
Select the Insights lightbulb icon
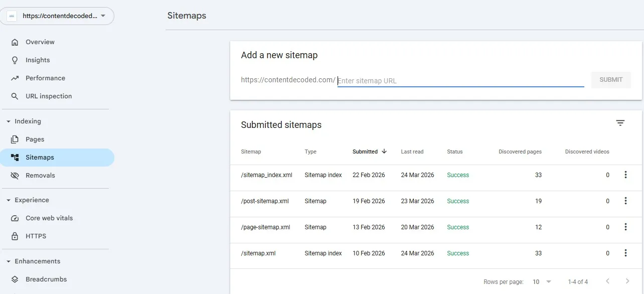(16, 60)
